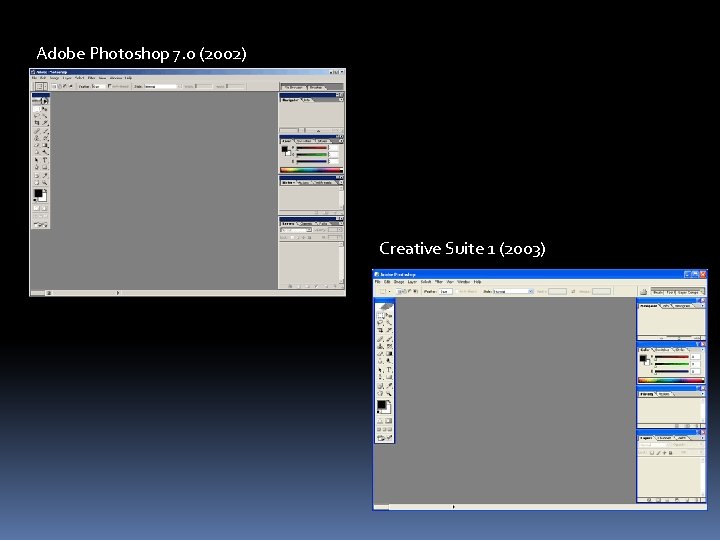Click Brushes tab in CS palette well
The height and width of the screenshot is (540, 720).
[x=657, y=292]
